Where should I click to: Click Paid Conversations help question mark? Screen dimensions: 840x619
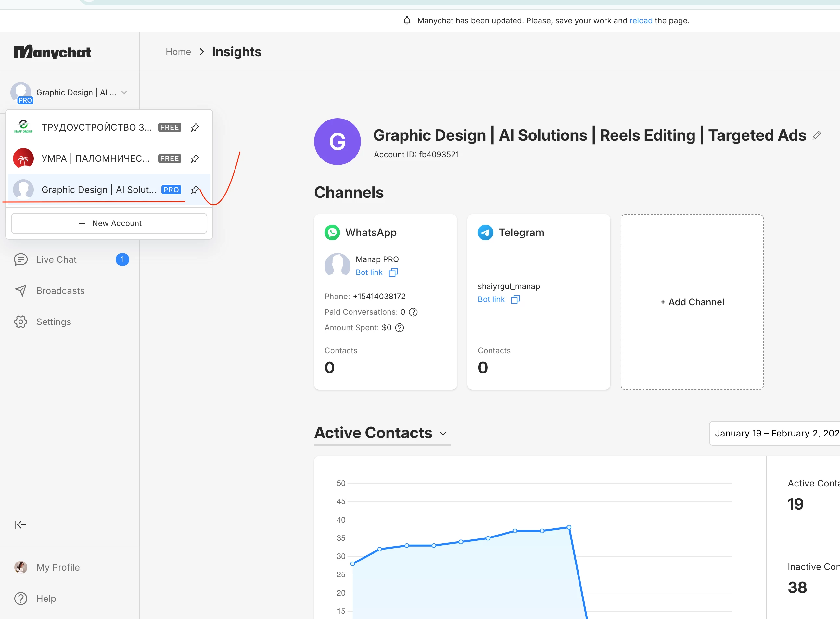(413, 312)
